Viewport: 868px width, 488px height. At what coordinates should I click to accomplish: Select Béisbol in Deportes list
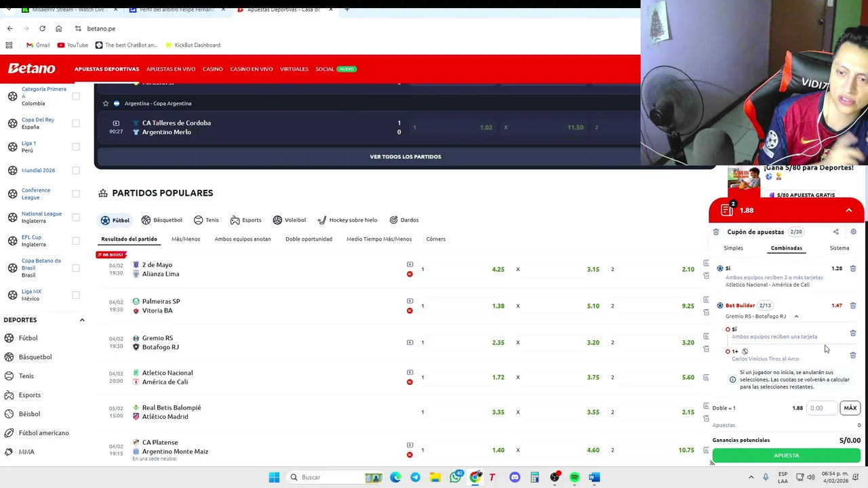point(29,413)
